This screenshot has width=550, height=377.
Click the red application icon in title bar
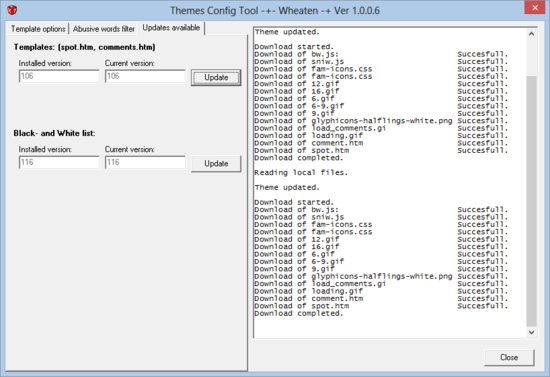coord(12,10)
